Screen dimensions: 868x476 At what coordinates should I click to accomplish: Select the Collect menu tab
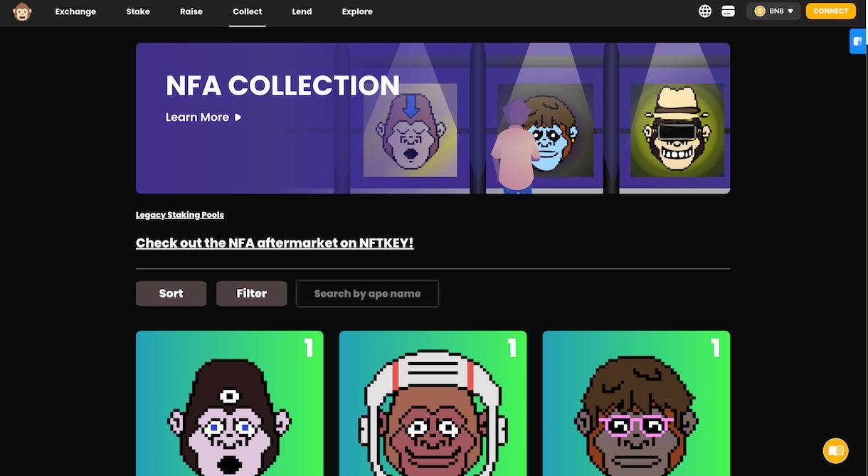click(x=248, y=11)
